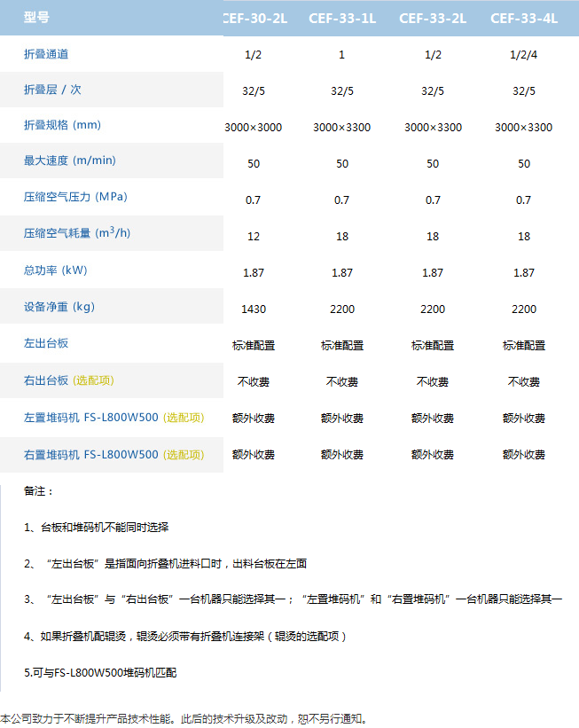Select 折叠通道 value 1/2/4 for CEF-33-4L

tap(523, 55)
